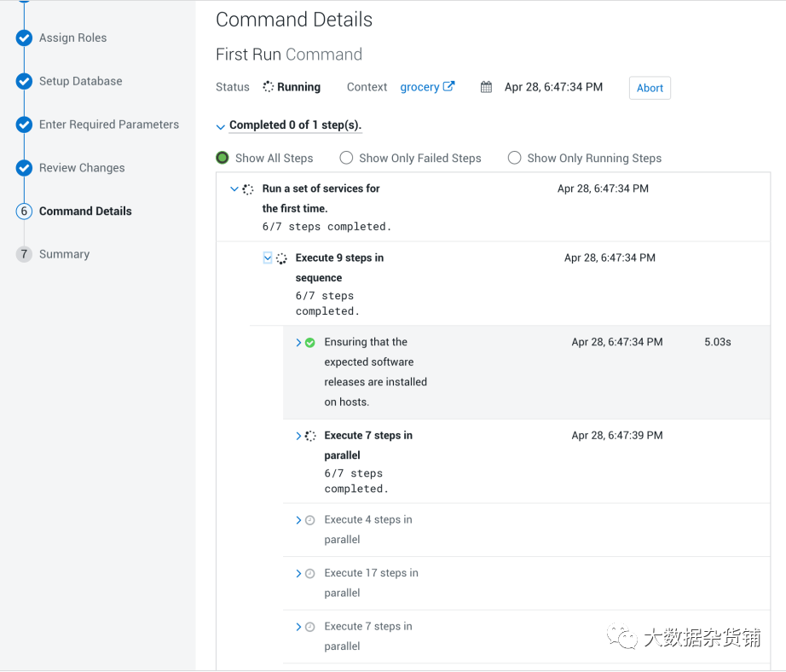Image resolution: width=786 pixels, height=672 pixels.
Task: Click the step 7 Summary circle icon
Action: pos(24,254)
